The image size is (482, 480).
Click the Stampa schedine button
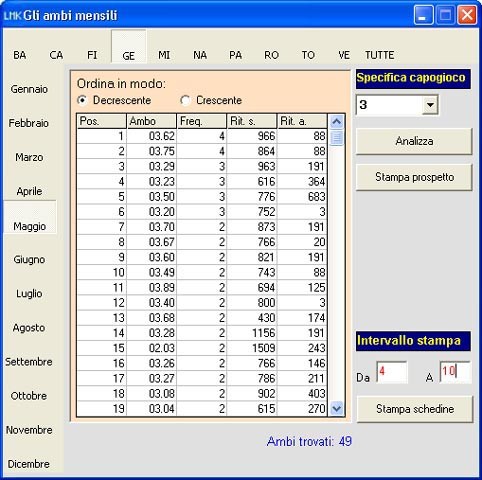tap(415, 409)
